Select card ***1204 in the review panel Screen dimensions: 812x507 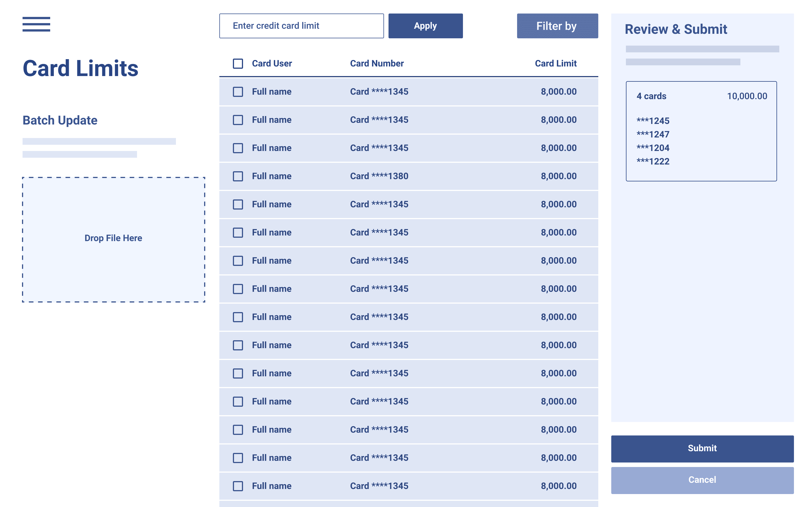[x=653, y=148]
